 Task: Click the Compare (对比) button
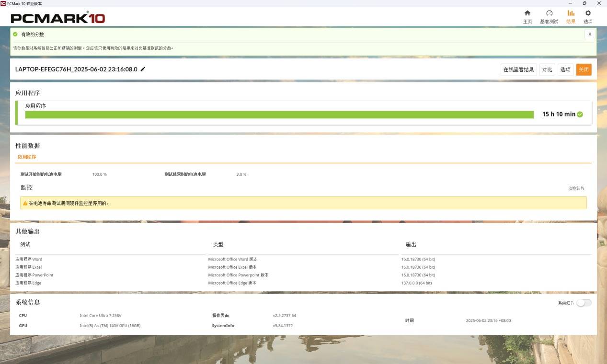(x=547, y=70)
